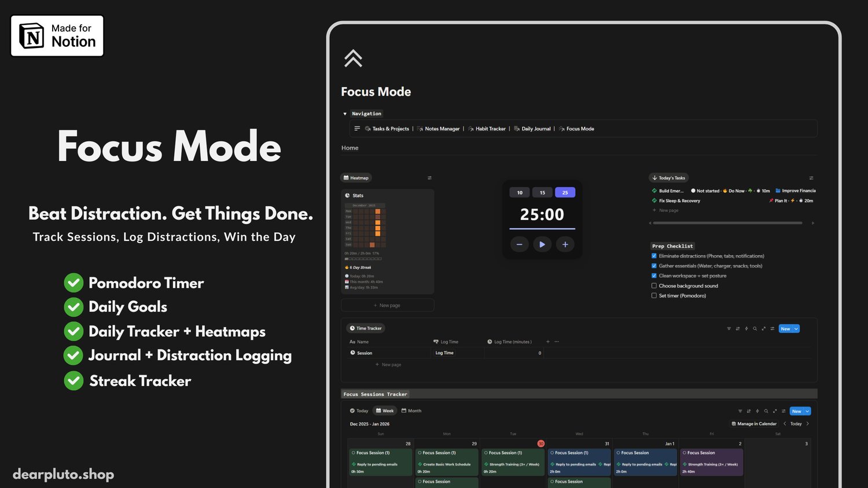
Task: Open Notes Manager navigation link
Action: pos(439,129)
